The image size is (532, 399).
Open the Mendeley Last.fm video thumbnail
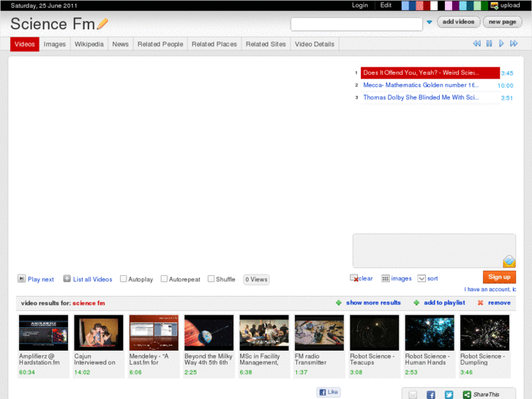coord(154,332)
